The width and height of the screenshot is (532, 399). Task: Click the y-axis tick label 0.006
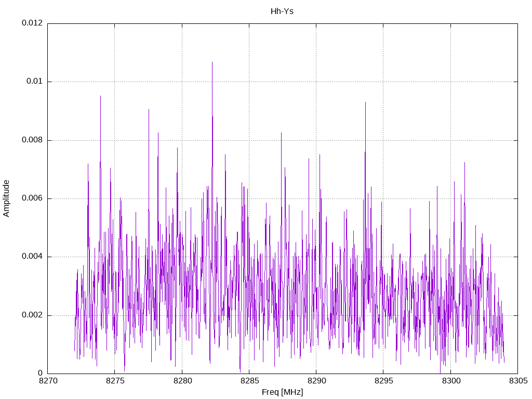click(32, 198)
